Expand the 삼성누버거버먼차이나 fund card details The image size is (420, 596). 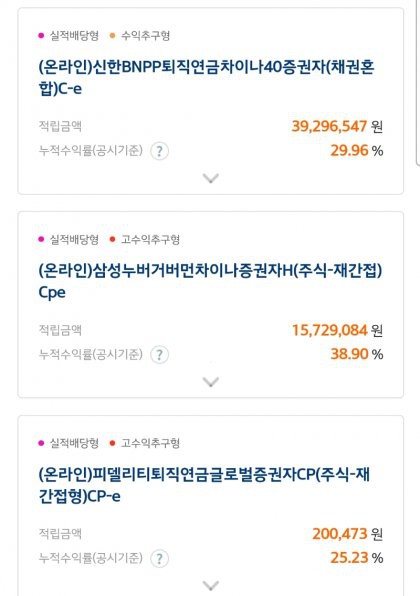click(x=211, y=382)
